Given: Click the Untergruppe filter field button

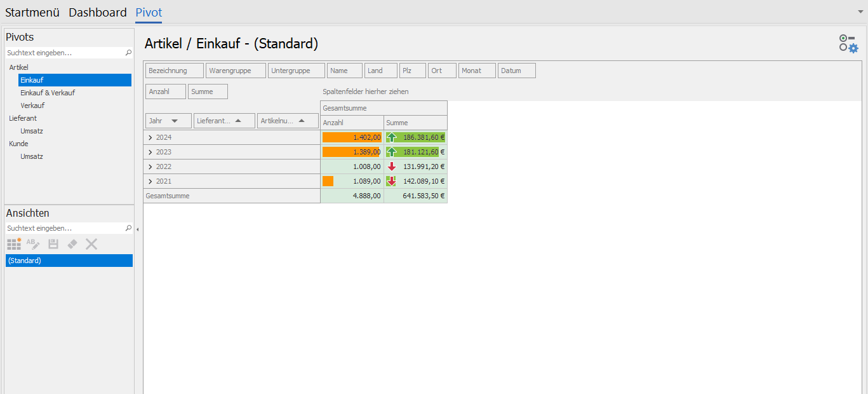Looking at the screenshot, I should coord(297,71).
